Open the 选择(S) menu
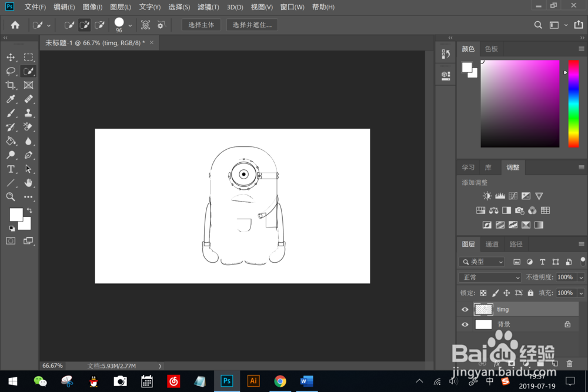 click(x=179, y=7)
